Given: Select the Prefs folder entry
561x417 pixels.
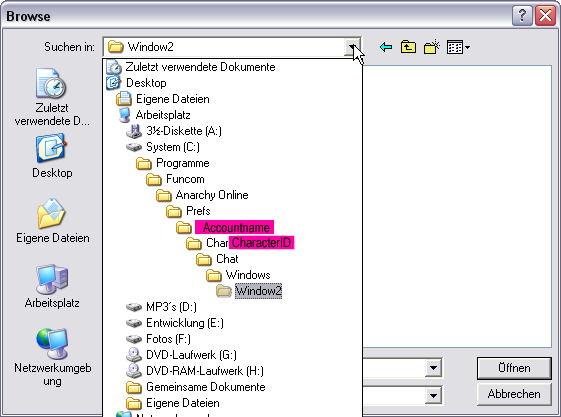Looking at the screenshot, I should click(188, 211).
